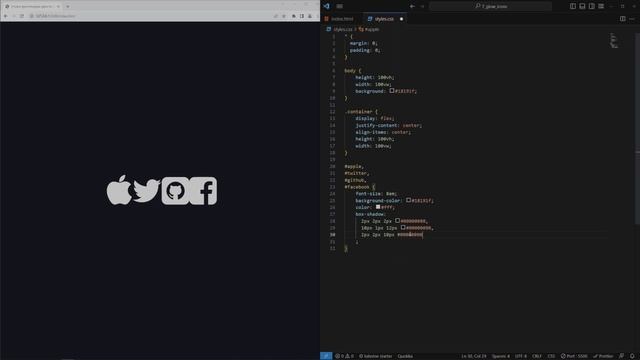Click the unsaved dot on styles.css tab

401,19
